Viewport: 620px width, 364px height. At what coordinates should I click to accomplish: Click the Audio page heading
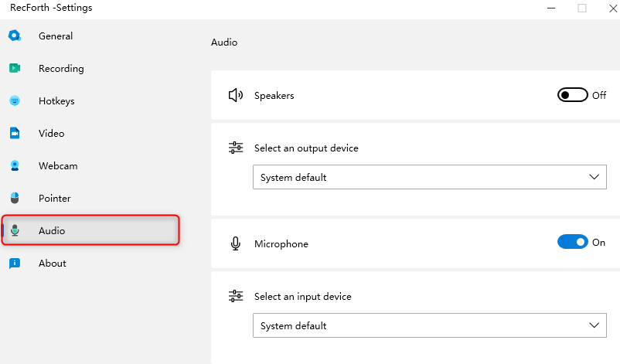pos(224,43)
